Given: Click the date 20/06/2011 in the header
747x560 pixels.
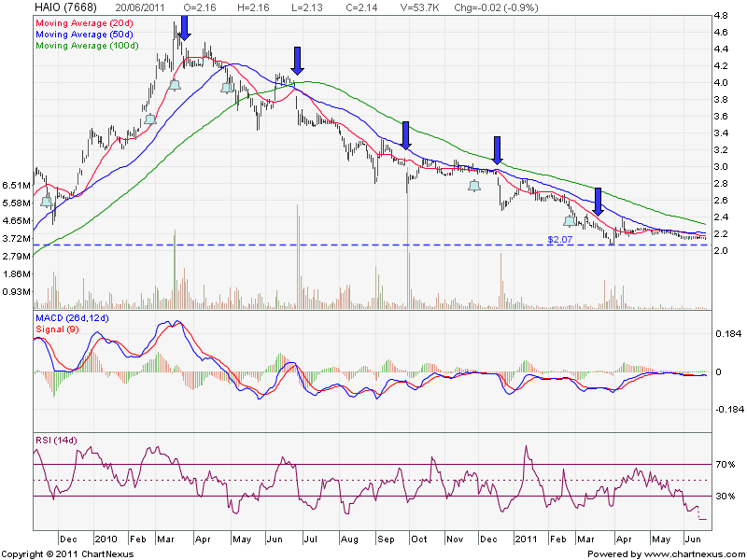Looking at the screenshot, I should tap(141, 7).
